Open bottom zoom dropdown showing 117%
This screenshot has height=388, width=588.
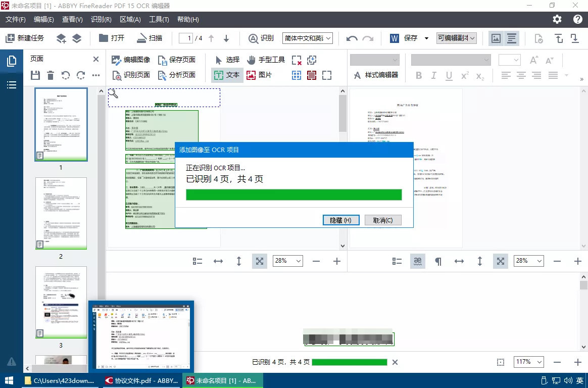point(528,362)
